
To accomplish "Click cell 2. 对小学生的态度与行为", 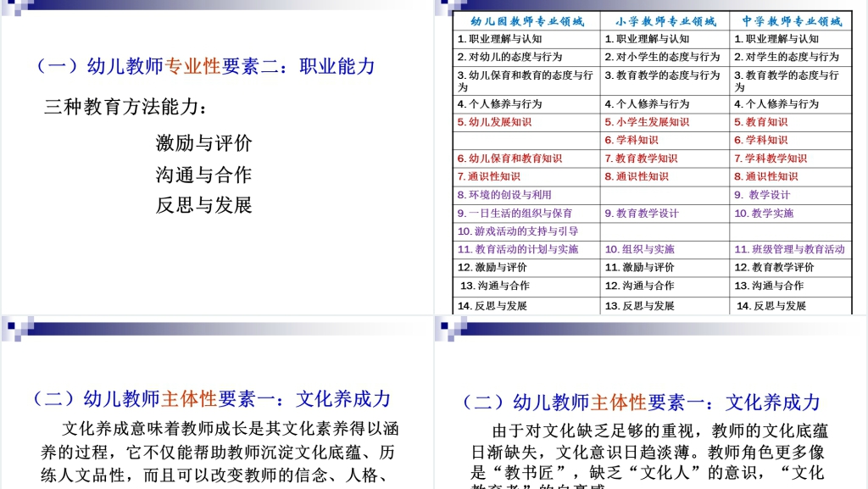I will pos(665,57).
